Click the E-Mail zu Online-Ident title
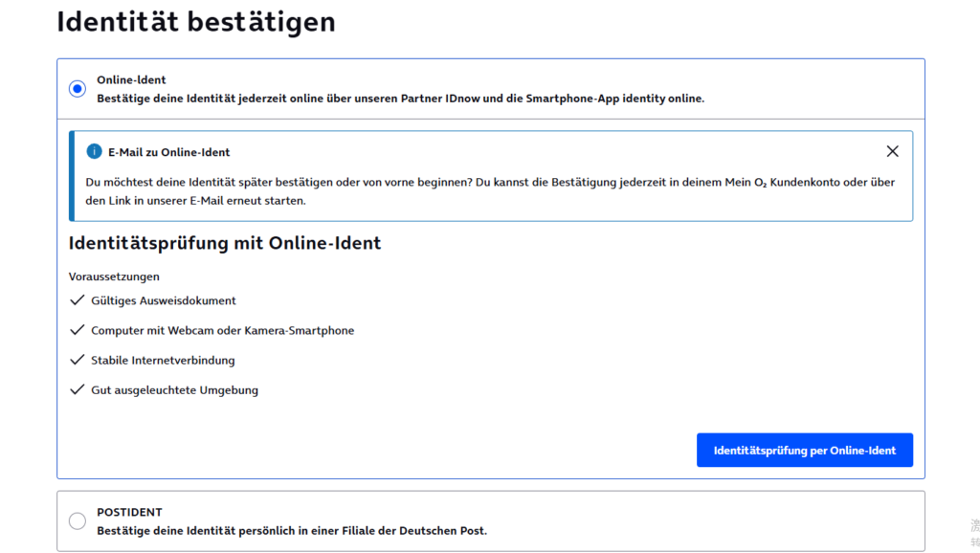Screen dimensions: 980x553 168,152
